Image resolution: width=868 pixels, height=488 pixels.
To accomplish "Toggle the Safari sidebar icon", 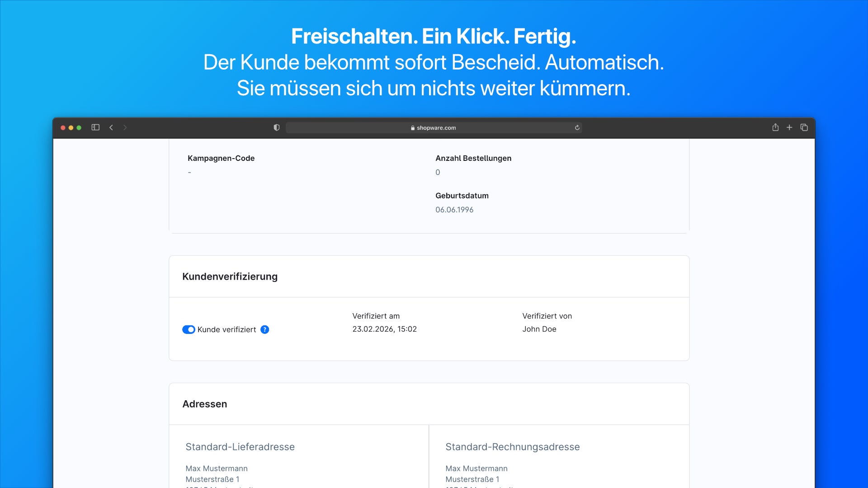I will click(95, 127).
